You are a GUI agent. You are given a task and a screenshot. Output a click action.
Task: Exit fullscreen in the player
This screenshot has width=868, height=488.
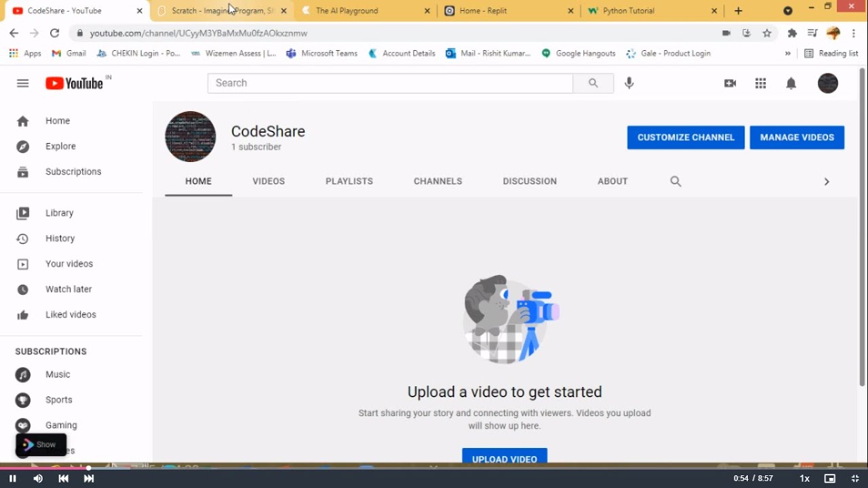855,479
